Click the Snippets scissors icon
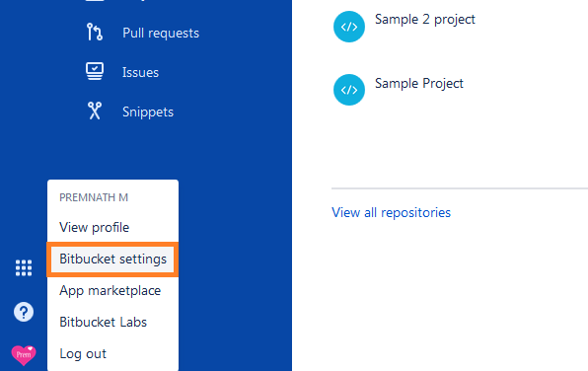 (x=95, y=111)
